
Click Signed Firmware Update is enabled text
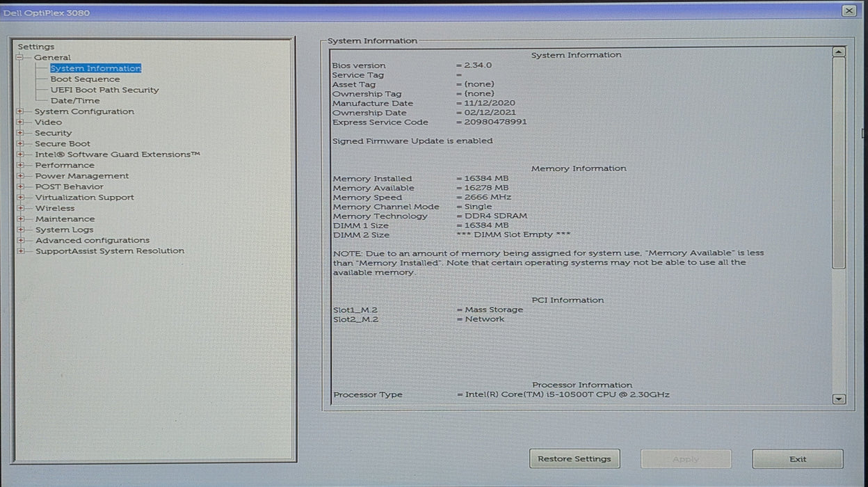[x=412, y=141]
